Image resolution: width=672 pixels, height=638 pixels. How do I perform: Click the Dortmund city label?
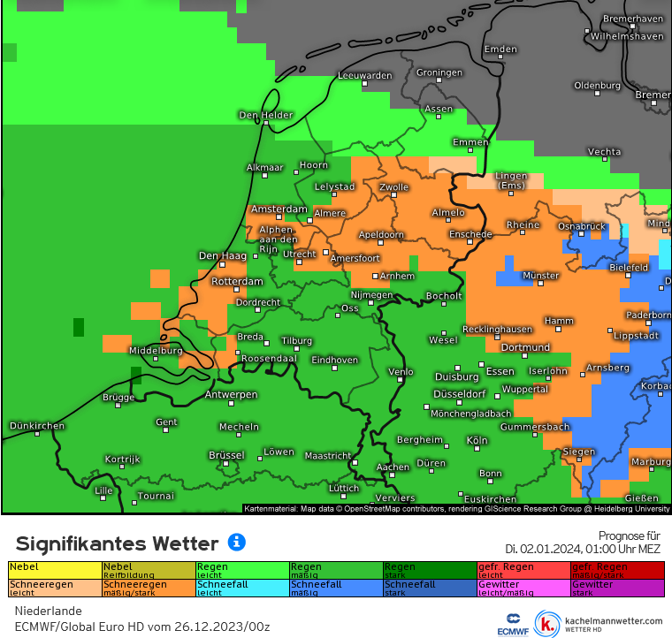525,347
